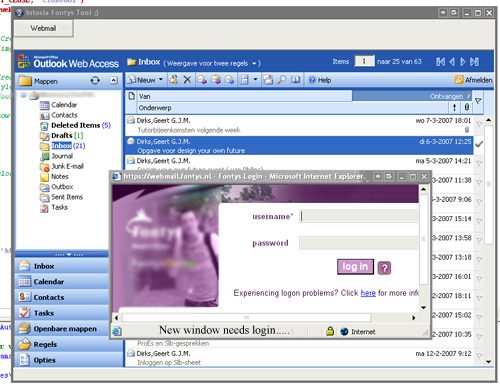This screenshot has height=386, width=500.
Task: Open the search magnifier icon in toolbar
Action: tap(282, 80)
